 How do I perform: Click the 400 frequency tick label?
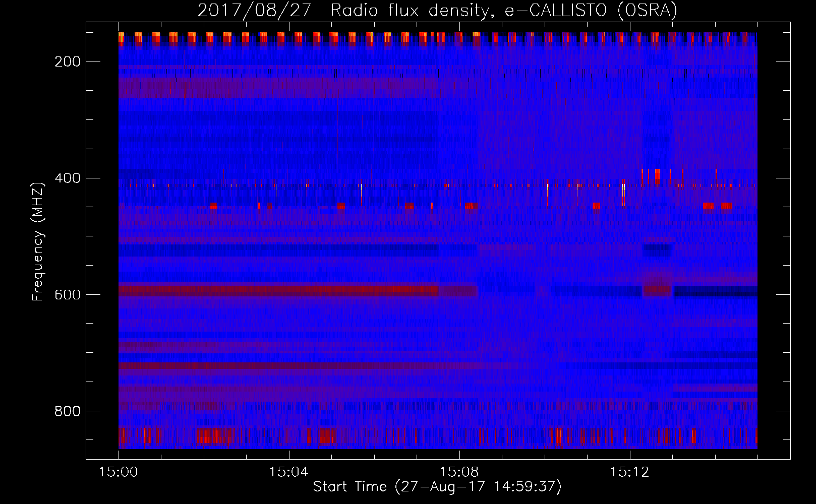(68, 178)
